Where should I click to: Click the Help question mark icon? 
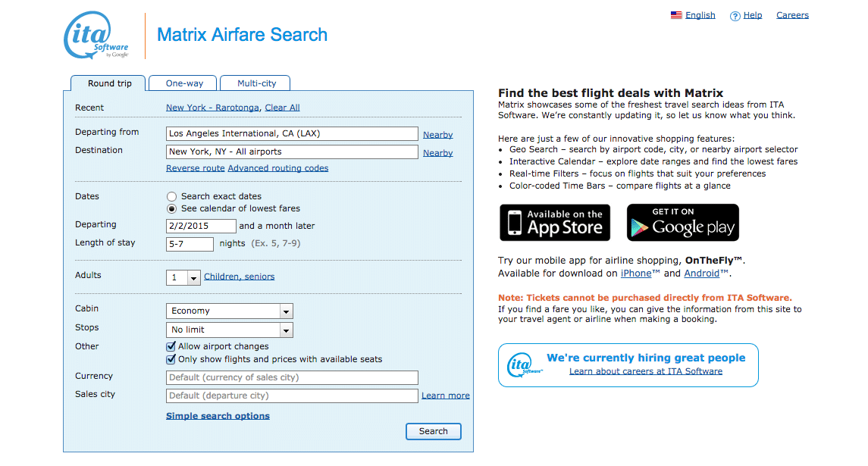(735, 16)
